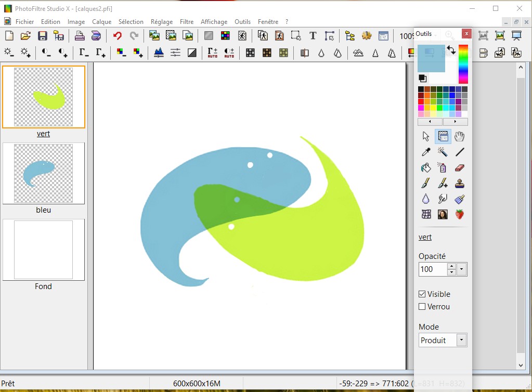Save the image with floppy disk icon
Viewport: 532px width, 392px height.
(43, 35)
